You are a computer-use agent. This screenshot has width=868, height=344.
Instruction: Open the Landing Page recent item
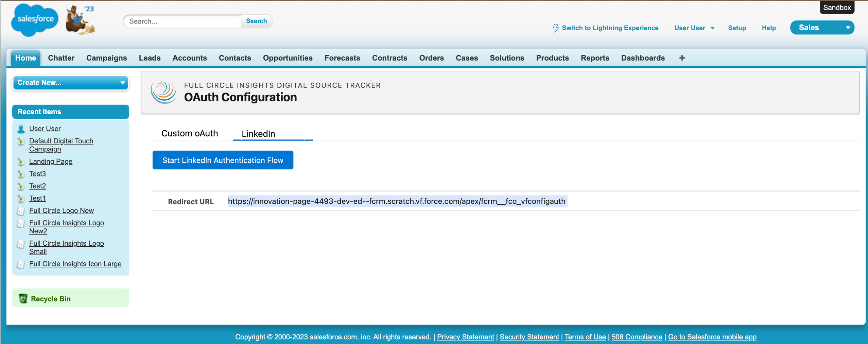51,161
